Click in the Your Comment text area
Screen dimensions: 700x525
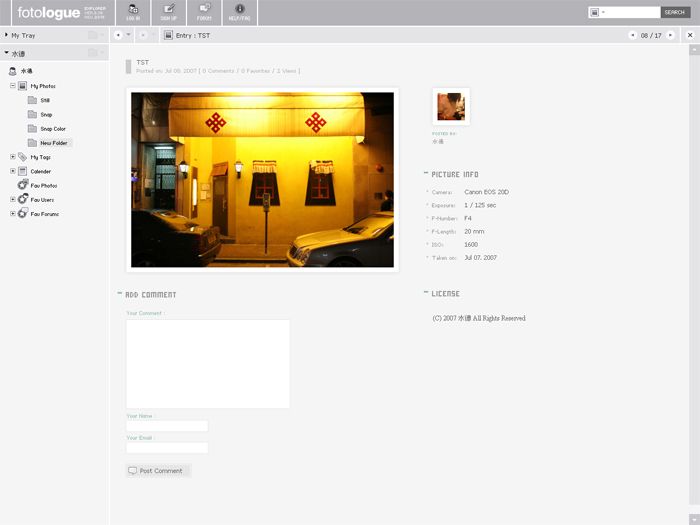[208, 364]
